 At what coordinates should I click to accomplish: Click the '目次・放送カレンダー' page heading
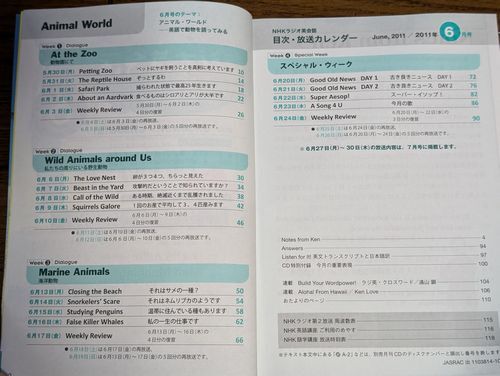pyautogui.click(x=315, y=39)
